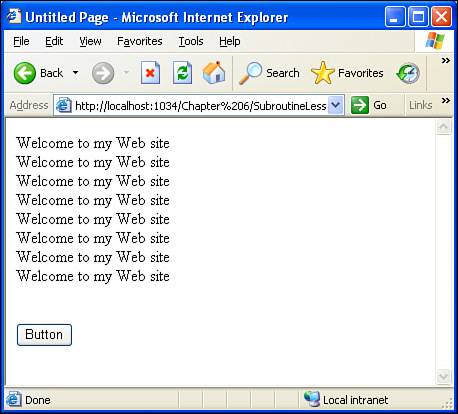
Task: Click the scrollbar down arrow
Action: coord(444,377)
